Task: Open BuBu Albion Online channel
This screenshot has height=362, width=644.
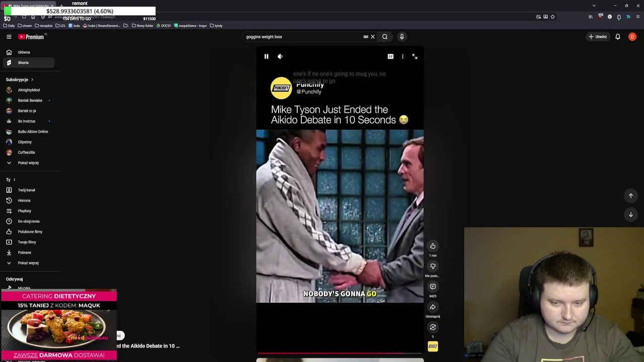Action: click(x=28, y=132)
